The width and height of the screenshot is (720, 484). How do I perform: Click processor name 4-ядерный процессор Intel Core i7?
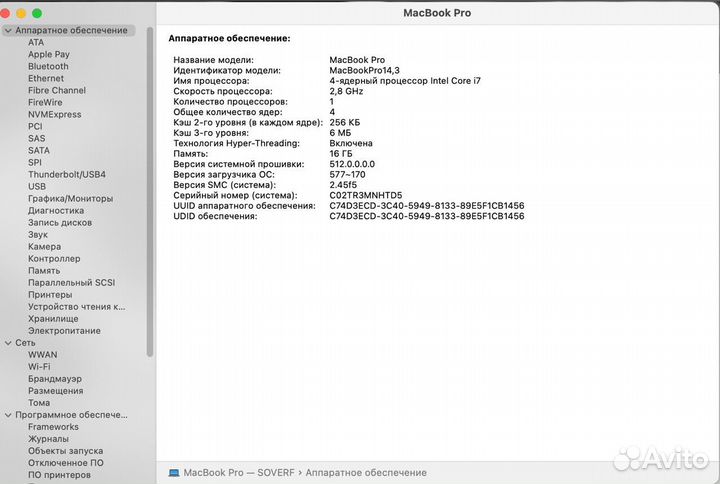pyautogui.click(x=405, y=81)
